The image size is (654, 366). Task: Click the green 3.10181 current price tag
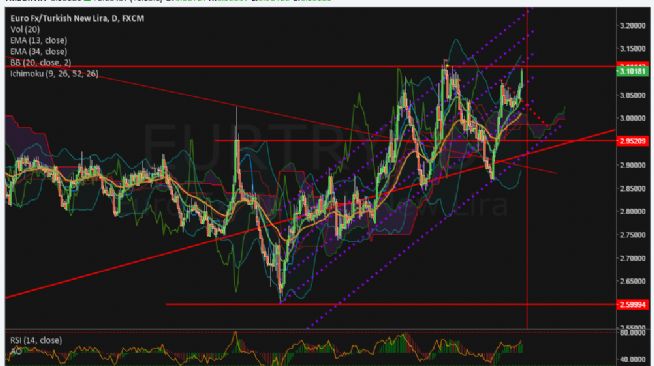[632, 72]
